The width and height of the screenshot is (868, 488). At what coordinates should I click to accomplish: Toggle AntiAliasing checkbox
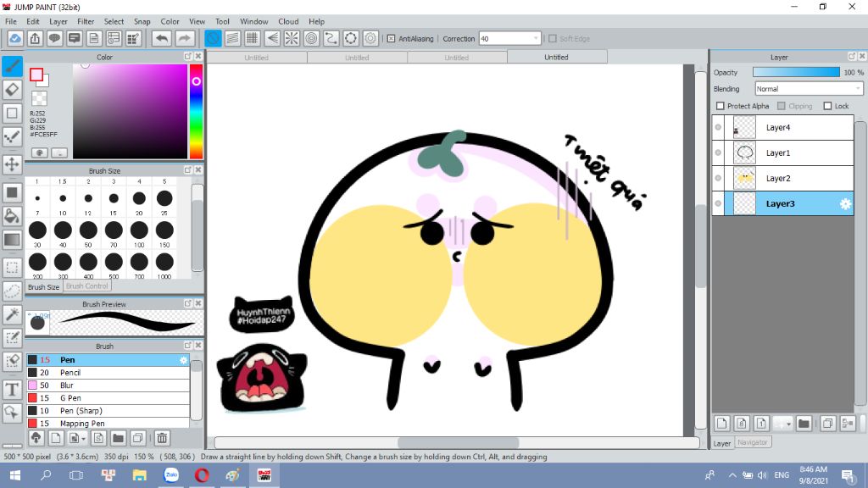coord(391,39)
